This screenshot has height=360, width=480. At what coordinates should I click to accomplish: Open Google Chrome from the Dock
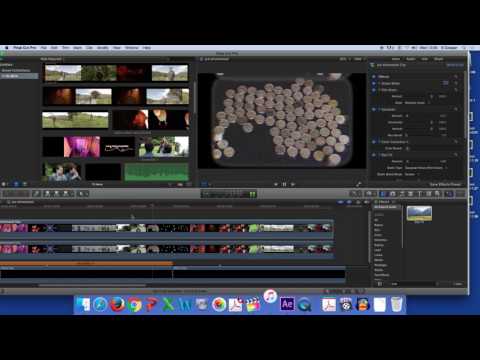coord(134,305)
